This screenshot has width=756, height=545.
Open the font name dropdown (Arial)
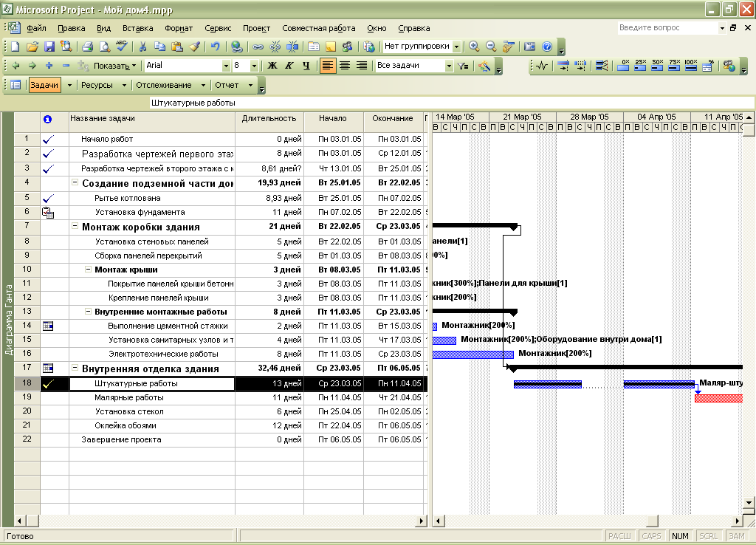(226, 66)
